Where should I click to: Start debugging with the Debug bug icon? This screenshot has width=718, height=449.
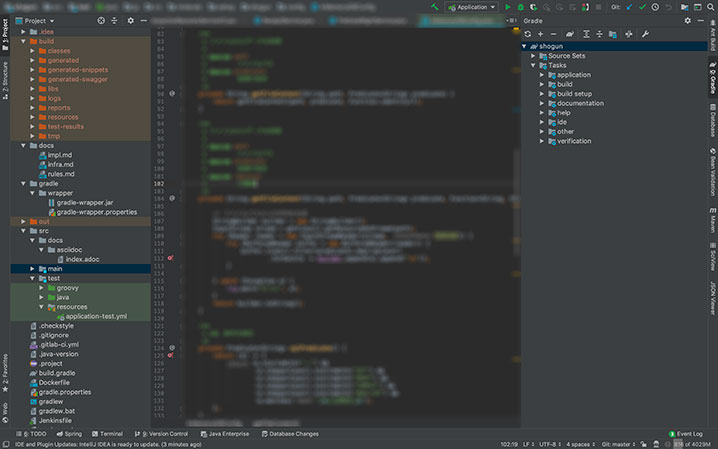tap(520, 7)
